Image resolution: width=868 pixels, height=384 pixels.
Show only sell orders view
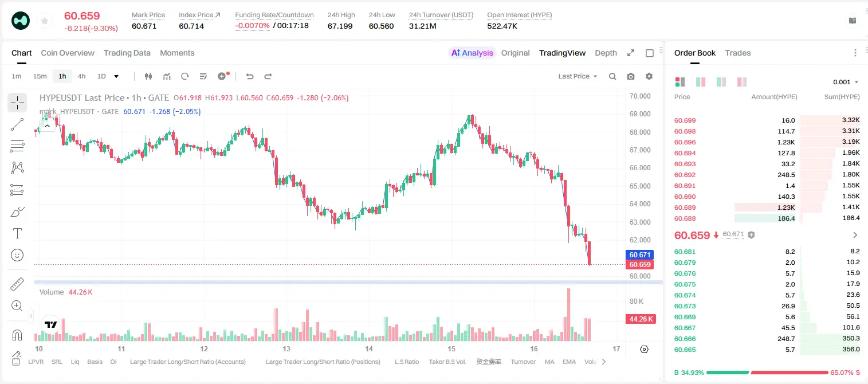[x=742, y=82]
